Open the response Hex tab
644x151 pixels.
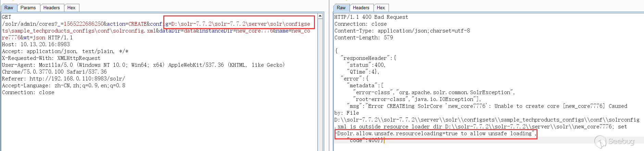tap(381, 8)
